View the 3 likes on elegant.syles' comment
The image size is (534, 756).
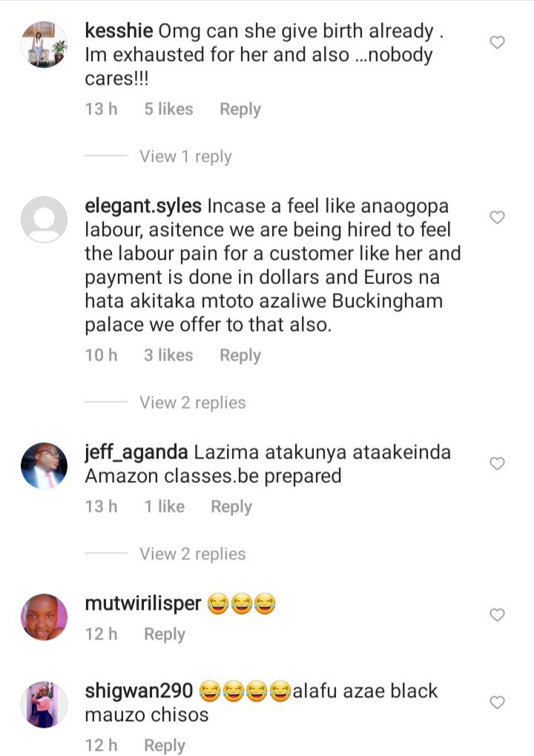(x=168, y=355)
